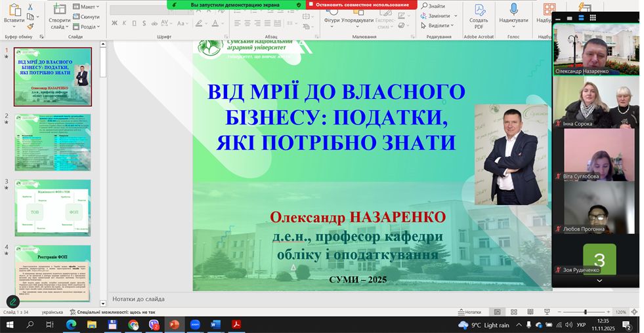
Task: Click the Cut scissors icon
Action: tap(30, 7)
